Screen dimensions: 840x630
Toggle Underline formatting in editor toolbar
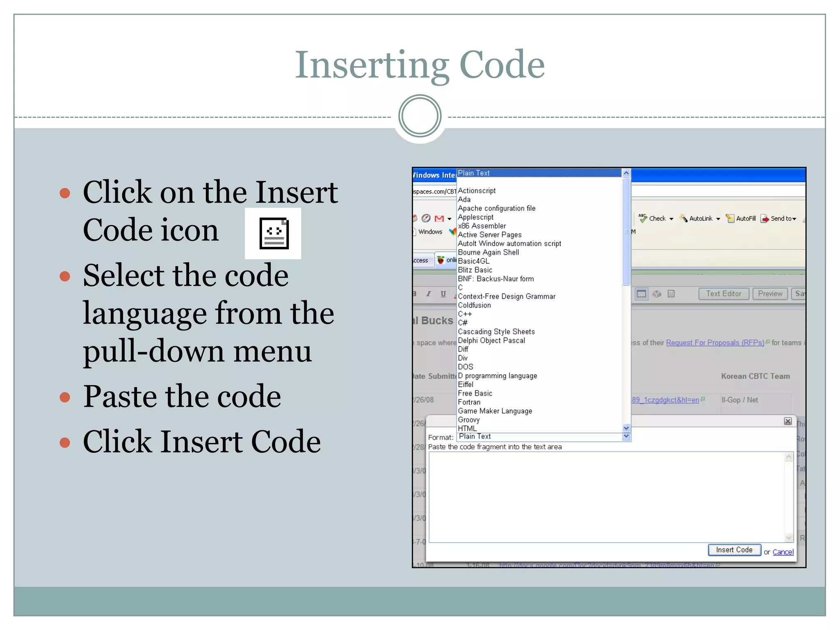[x=443, y=294]
